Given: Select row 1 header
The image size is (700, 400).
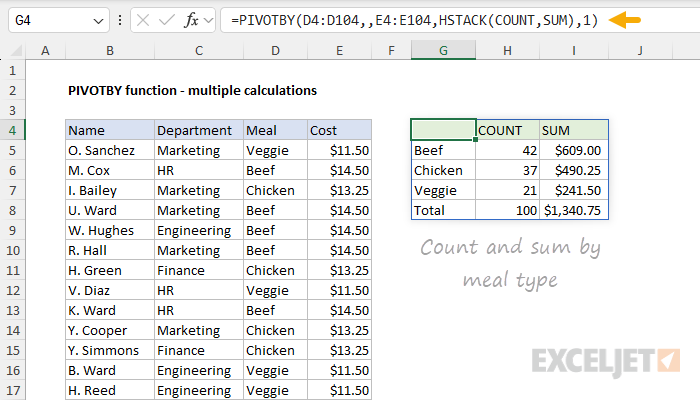Looking at the screenshot, I should pos(12,71).
